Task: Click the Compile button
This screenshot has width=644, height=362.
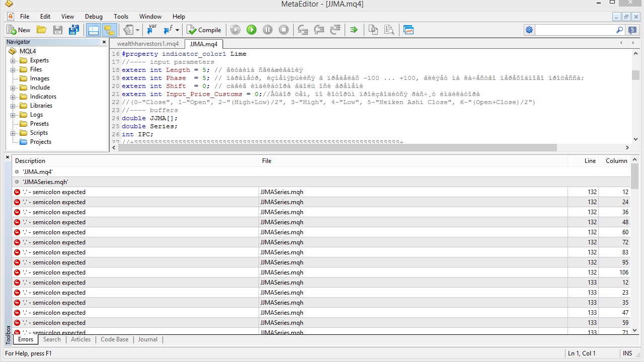Action: click(204, 30)
